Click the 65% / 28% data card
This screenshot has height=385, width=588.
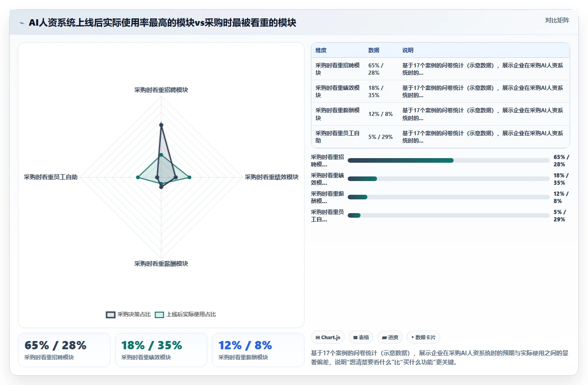coord(64,350)
